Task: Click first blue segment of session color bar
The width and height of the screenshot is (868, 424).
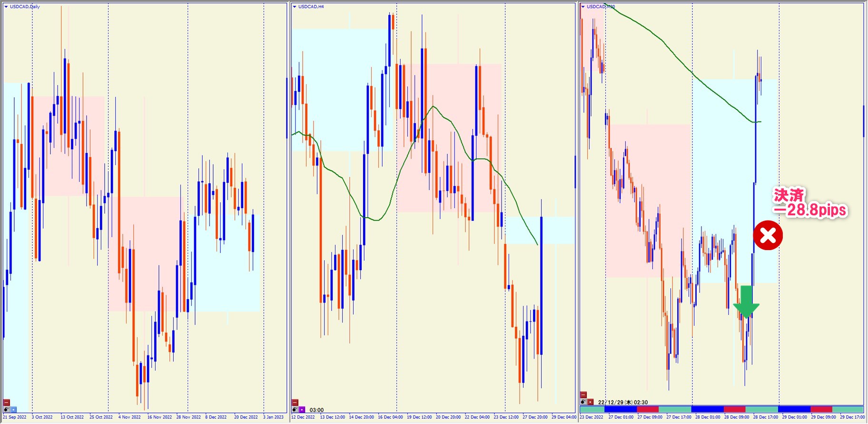Action: coord(620,409)
